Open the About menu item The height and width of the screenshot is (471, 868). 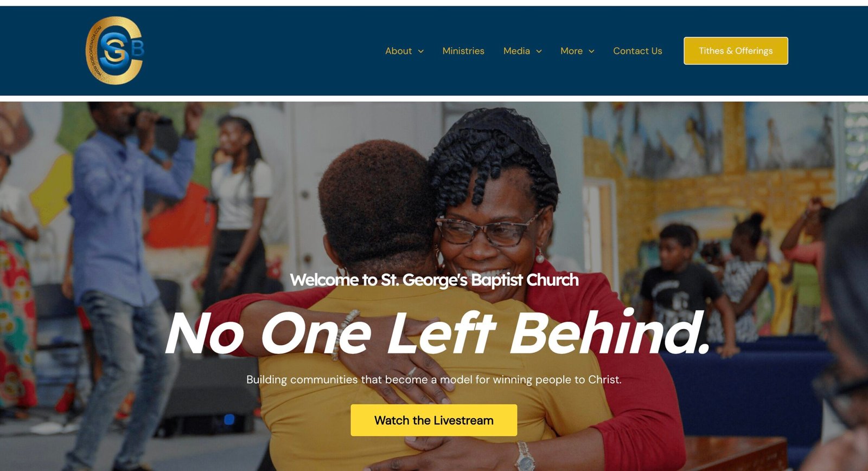click(398, 51)
